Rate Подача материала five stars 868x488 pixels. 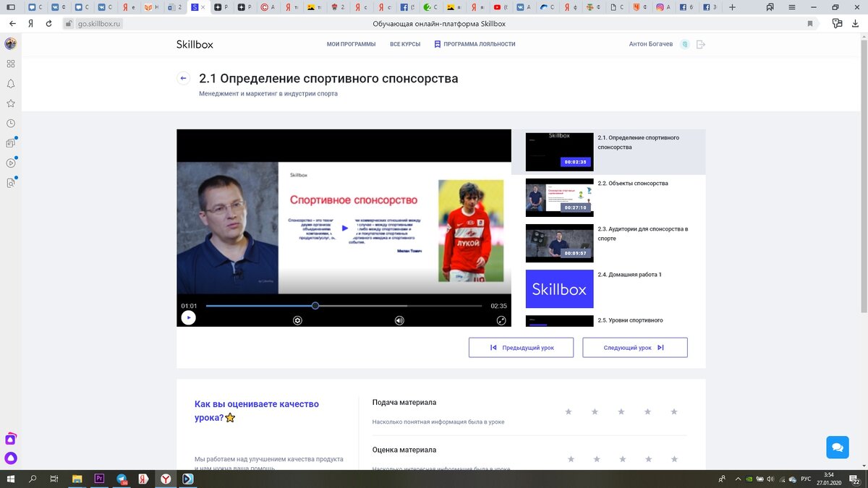(x=674, y=411)
